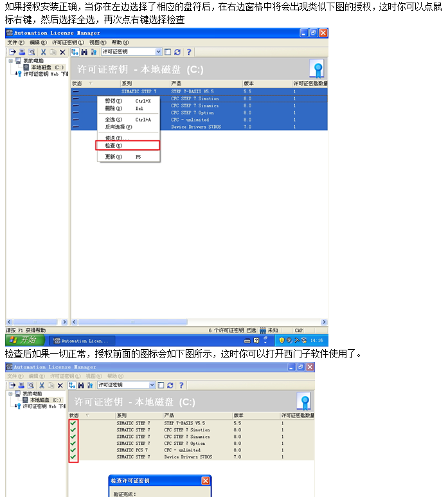The height and width of the screenshot is (497, 448).
Task: Click the left arrow of the tree pane horizontal scrollbar
Action: (x=9, y=322)
